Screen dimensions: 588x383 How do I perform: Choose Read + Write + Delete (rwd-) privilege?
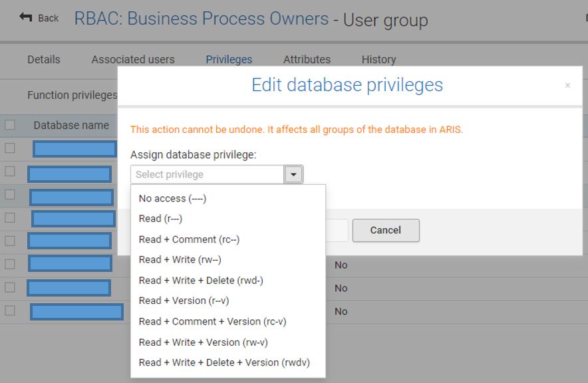[x=201, y=281]
